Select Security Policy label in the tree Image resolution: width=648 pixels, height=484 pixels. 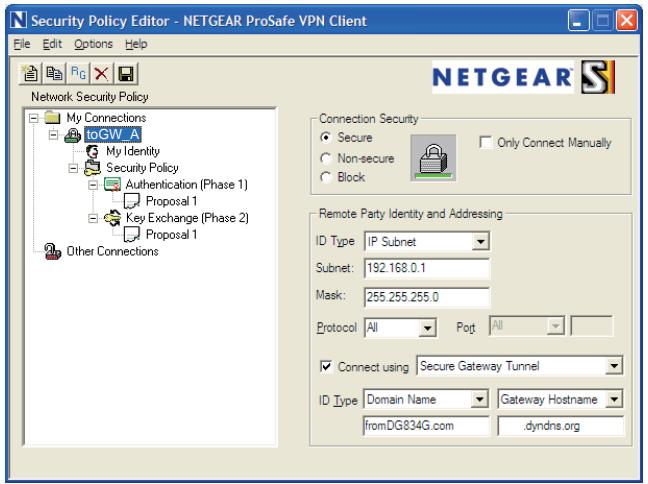click(x=142, y=168)
